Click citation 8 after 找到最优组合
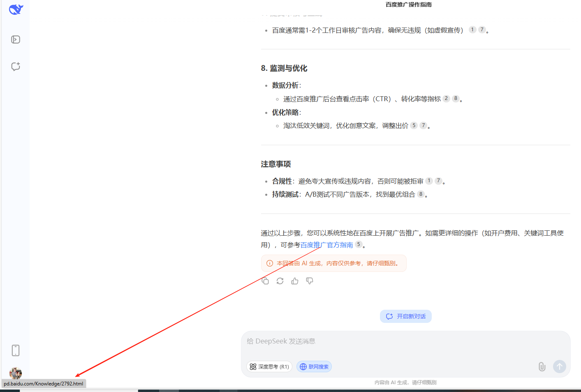Viewport: 581px width, 392px height. click(x=421, y=194)
